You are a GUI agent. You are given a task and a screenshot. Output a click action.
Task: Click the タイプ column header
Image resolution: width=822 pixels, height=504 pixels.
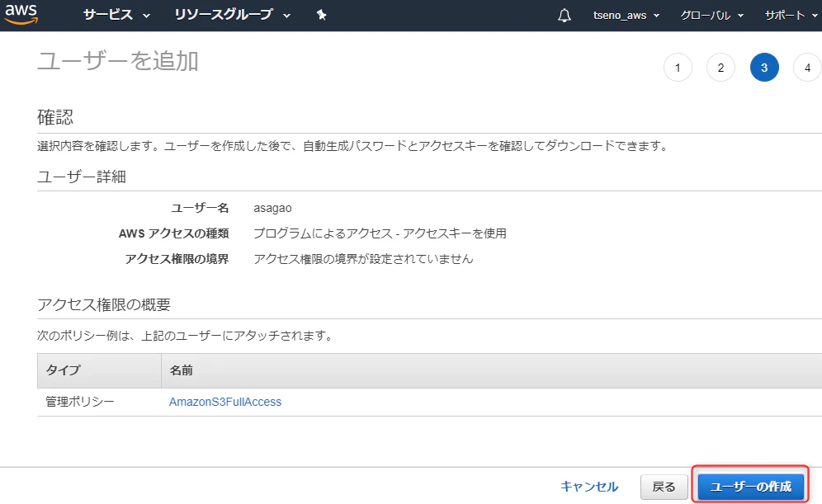99,370
